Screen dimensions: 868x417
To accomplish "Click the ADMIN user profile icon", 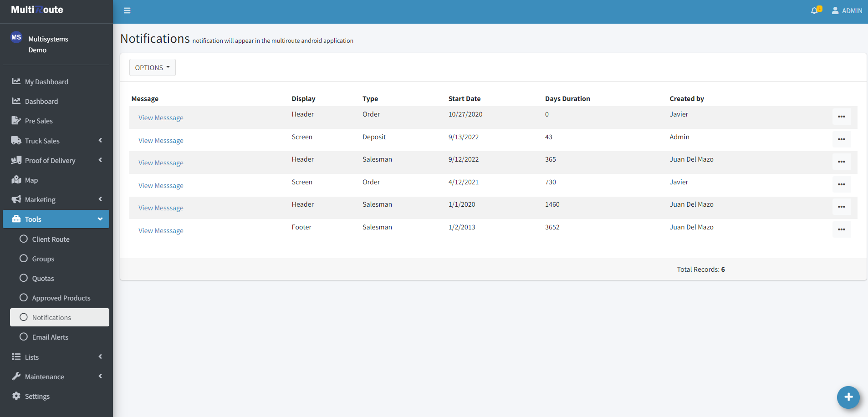I will (x=835, y=10).
